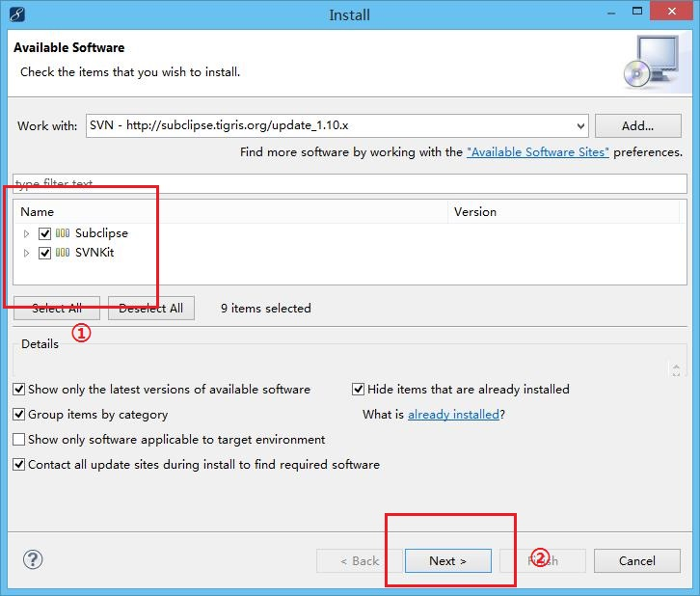The image size is (700, 596).
Task: Click the Next > button
Action: pyautogui.click(x=447, y=560)
